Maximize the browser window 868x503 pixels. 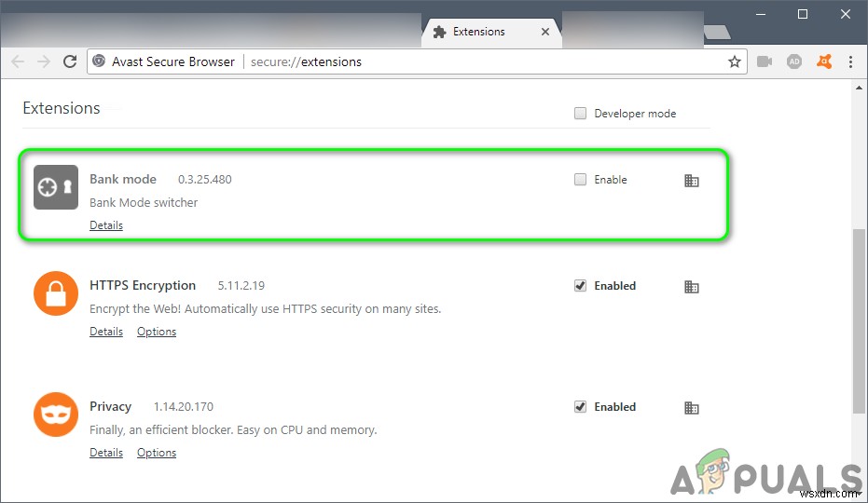click(x=803, y=14)
